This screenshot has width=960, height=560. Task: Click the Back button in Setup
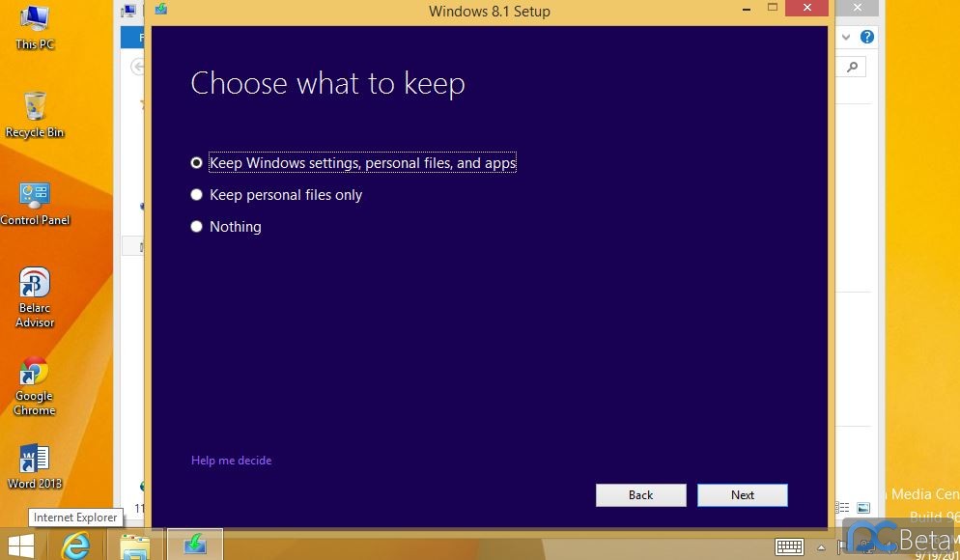click(641, 495)
